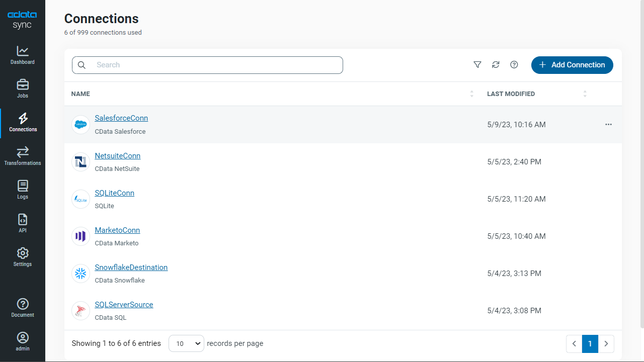644x362 pixels.
Task: Open the help question mark icon
Action: (514, 65)
